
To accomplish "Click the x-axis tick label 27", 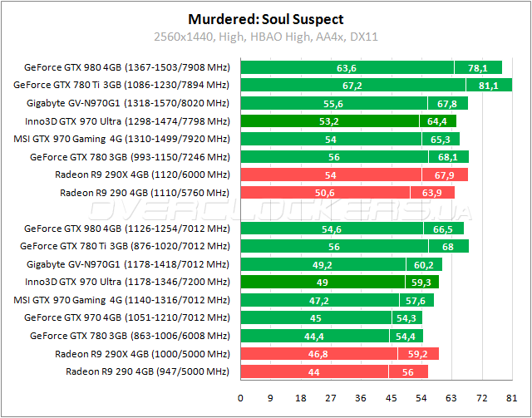I will [331, 398].
